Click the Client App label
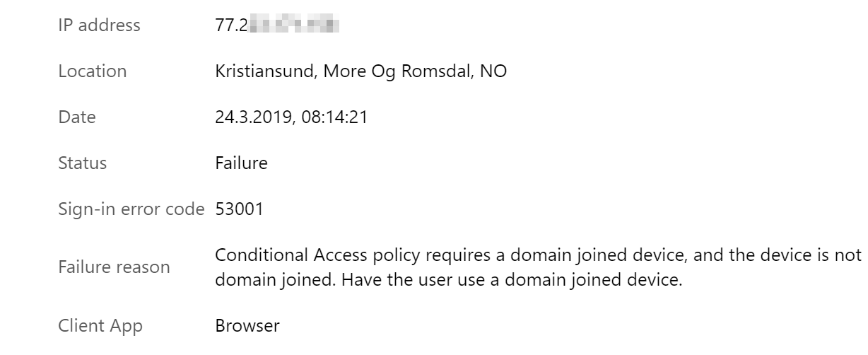 100,326
